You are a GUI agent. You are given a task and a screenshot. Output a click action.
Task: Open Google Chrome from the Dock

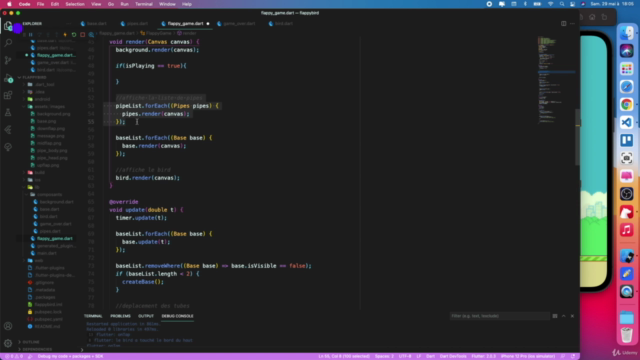627,104
